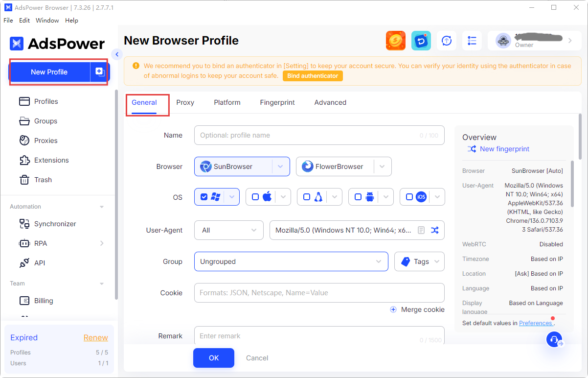Image resolution: width=588 pixels, height=378 pixels.
Task: Open the User-Agent list icon
Action: pyautogui.click(x=421, y=230)
